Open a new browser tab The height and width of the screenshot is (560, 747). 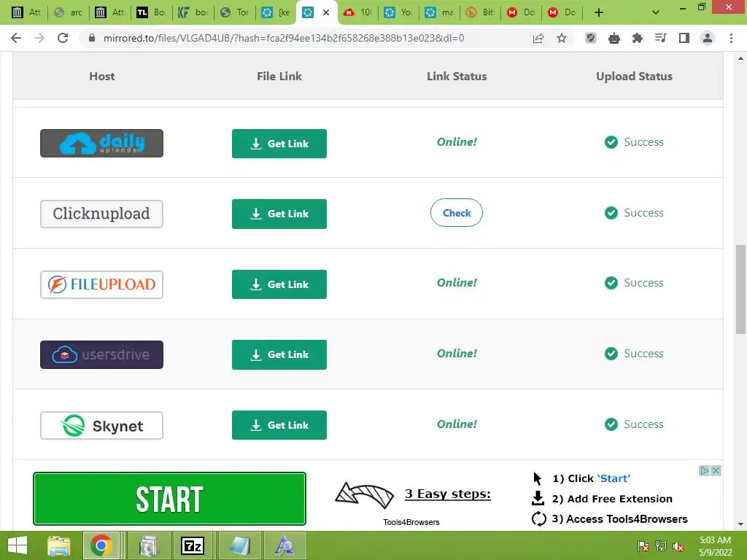(x=599, y=12)
